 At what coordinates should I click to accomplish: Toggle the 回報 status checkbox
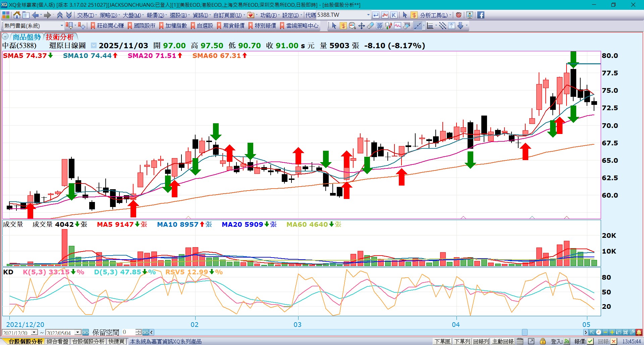pyautogui.click(x=613, y=341)
